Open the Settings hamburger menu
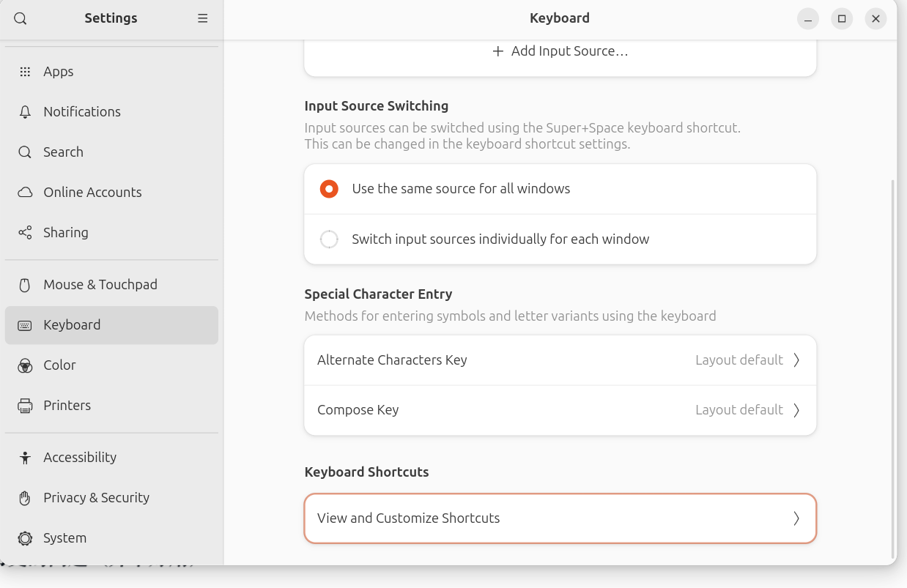This screenshot has height=588, width=907. (x=203, y=19)
